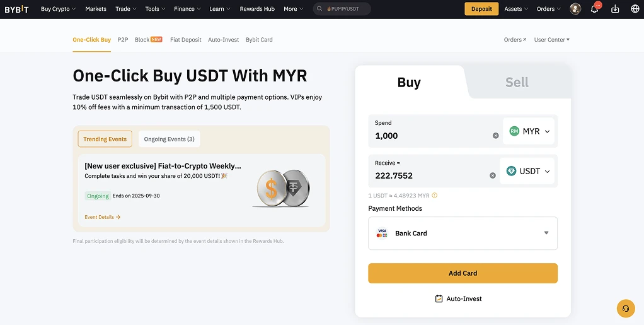Click the Add Card button
The image size is (644, 325).
463,273
